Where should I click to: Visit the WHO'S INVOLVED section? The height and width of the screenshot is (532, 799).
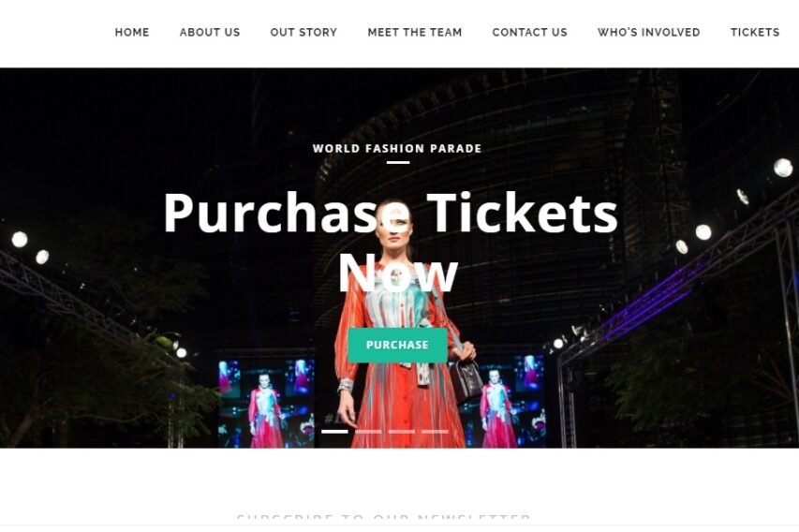pyautogui.click(x=649, y=32)
